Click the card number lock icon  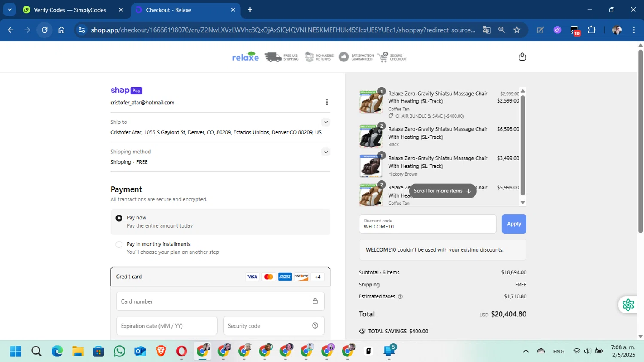(315, 301)
